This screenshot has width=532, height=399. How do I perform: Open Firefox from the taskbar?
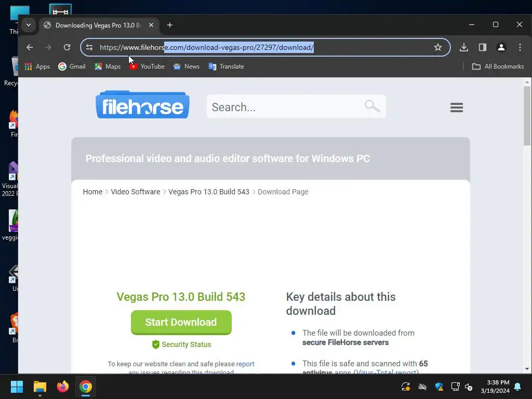(x=62, y=387)
